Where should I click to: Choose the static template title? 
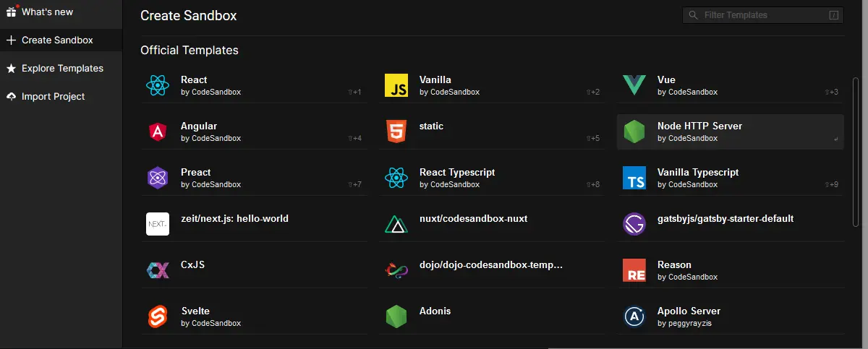431,126
